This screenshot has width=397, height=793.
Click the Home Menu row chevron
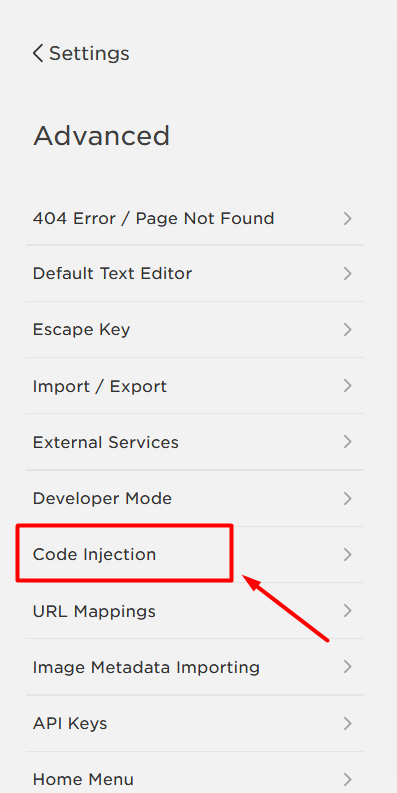tap(347, 779)
